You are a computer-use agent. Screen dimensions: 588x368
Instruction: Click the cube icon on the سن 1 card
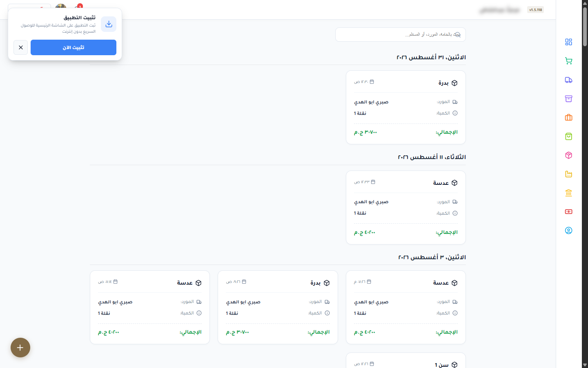(454, 365)
